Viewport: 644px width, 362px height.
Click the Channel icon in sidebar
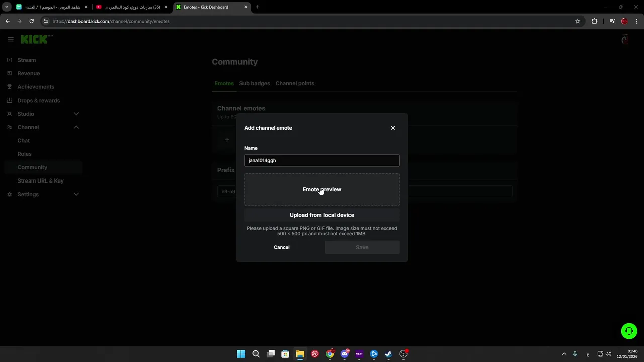tap(9, 127)
